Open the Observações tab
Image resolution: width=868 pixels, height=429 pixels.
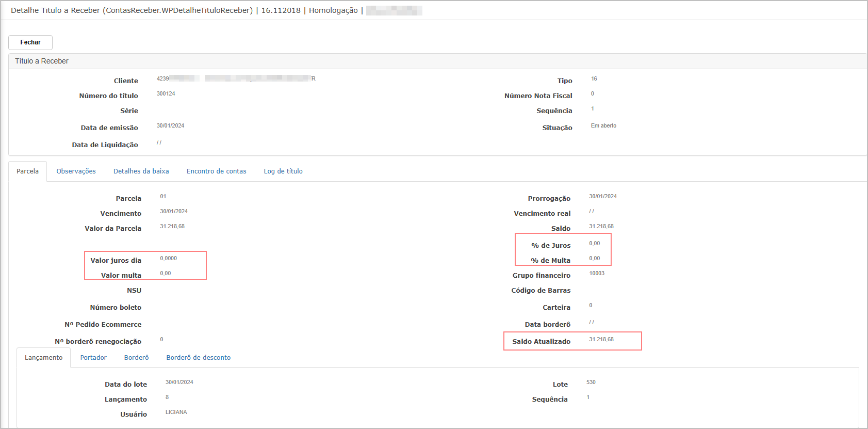(76, 171)
